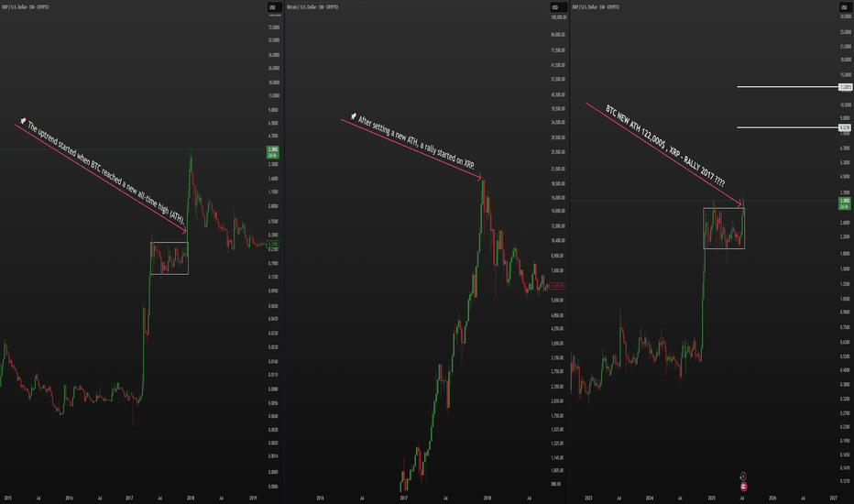Select the lower white horizontal line on right chart
854x504 pixels.
tap(787, 127)
